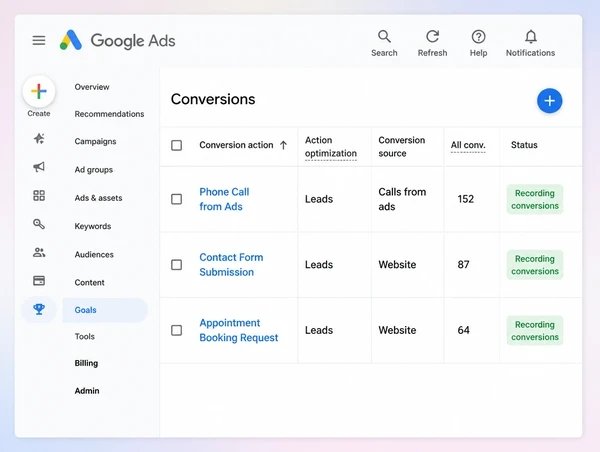The height and width of the screenshot is (452, 600).
Task: Click the Status column header
Action: [524, 145]
